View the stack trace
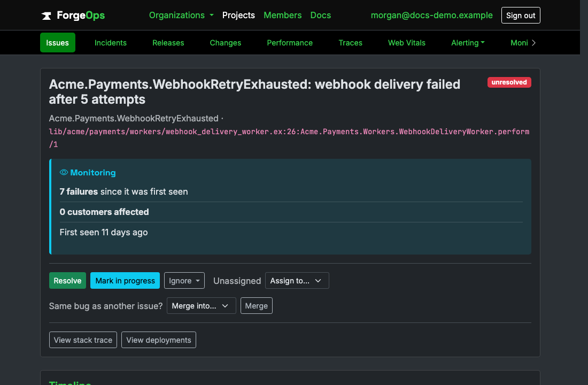Viewport: 588px width, 385px height. pos(83,340)
